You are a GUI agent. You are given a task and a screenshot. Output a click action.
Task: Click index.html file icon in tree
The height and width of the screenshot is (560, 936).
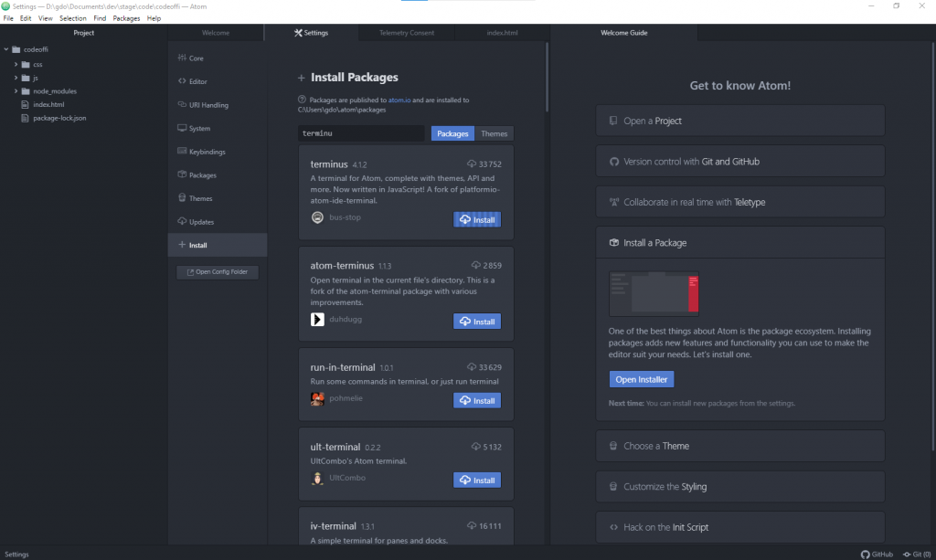[x=25, y=104]
